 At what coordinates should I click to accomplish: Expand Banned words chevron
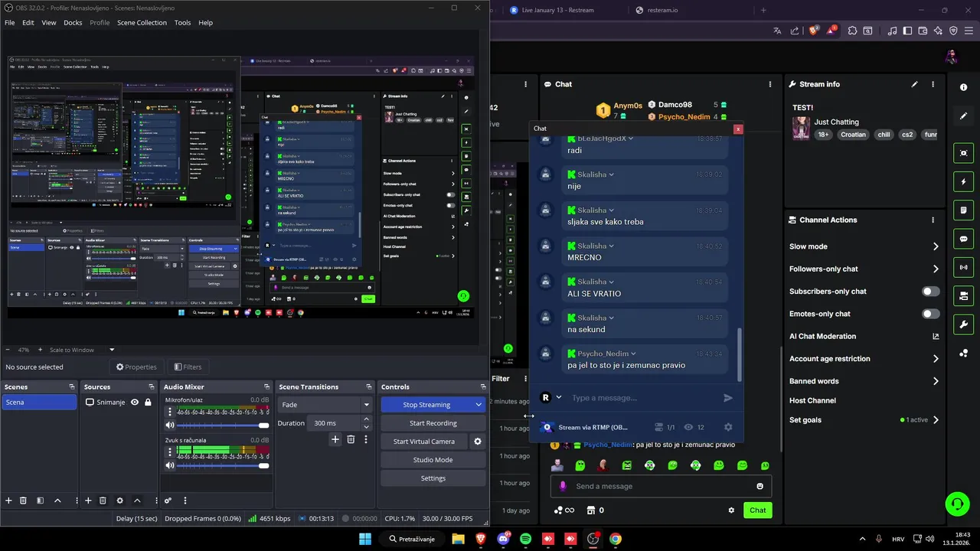(935, 381)
